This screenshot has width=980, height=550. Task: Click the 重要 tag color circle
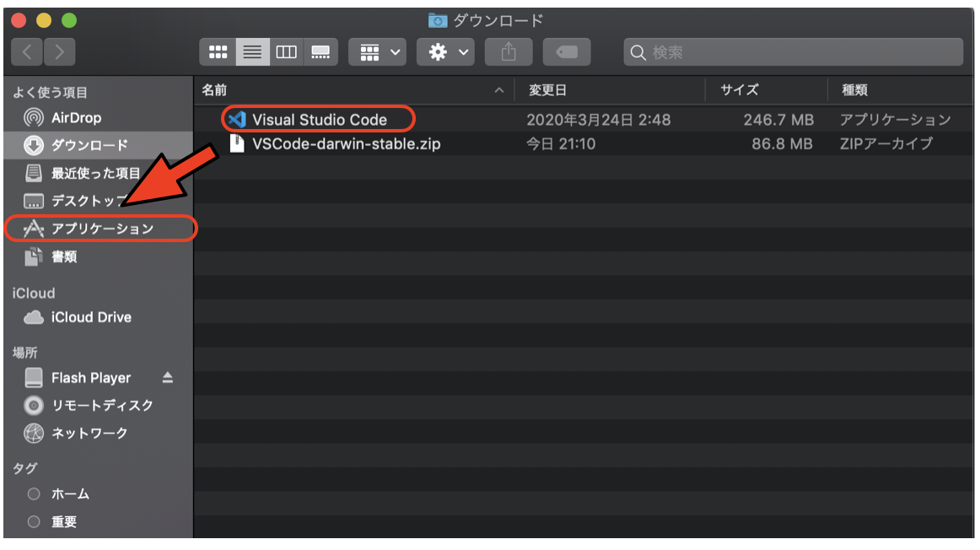[x=33, y=521]
